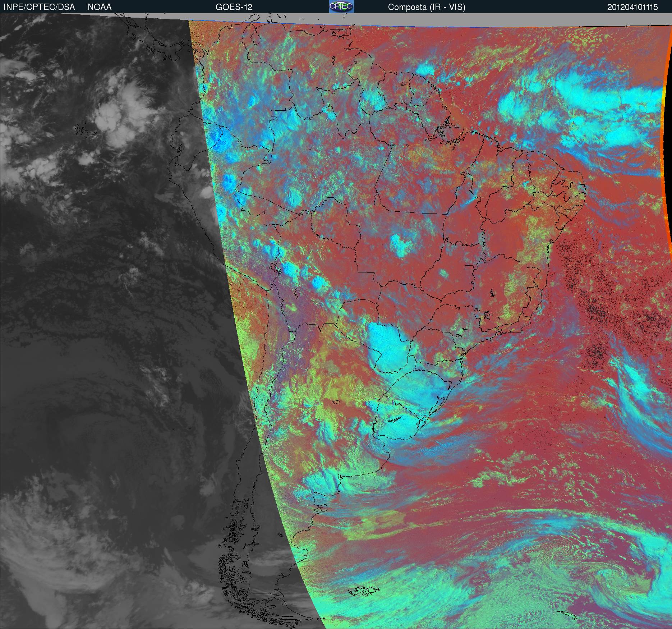Select the 'INPE/CPTEC/DSA' header text

coord(39,7)
